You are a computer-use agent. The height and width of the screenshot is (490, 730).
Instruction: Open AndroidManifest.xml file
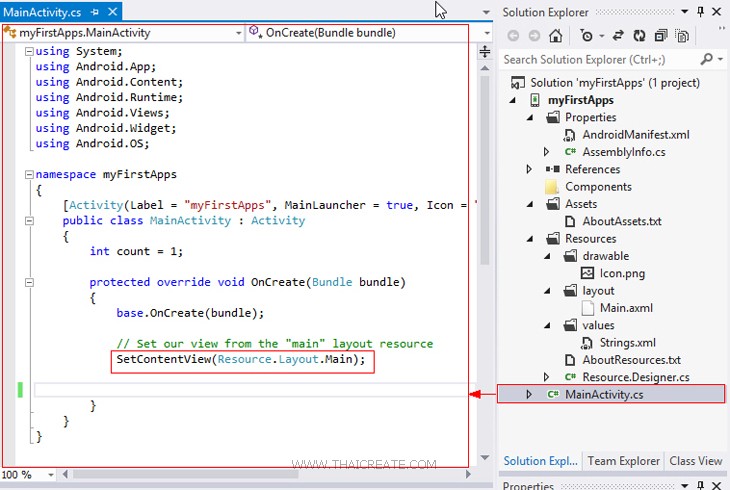[x=635, y=135]
